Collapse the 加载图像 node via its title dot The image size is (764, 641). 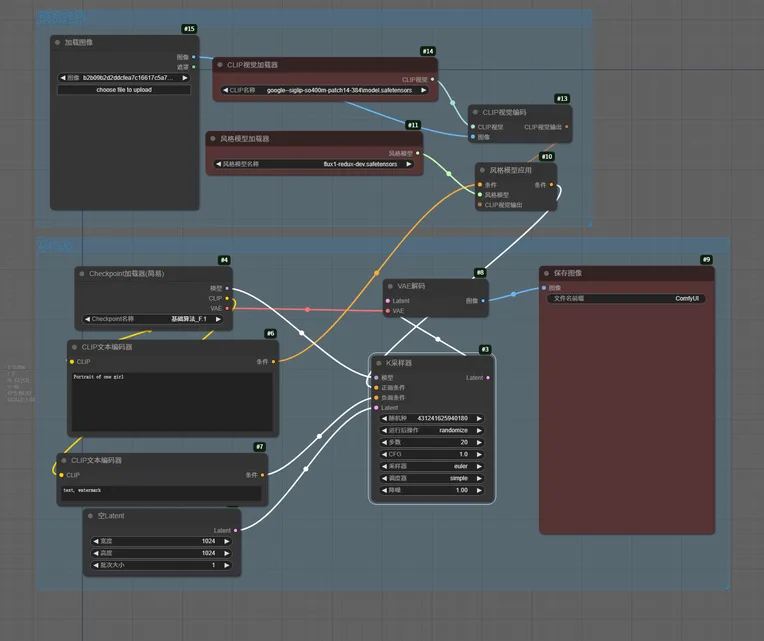point(57,43)
